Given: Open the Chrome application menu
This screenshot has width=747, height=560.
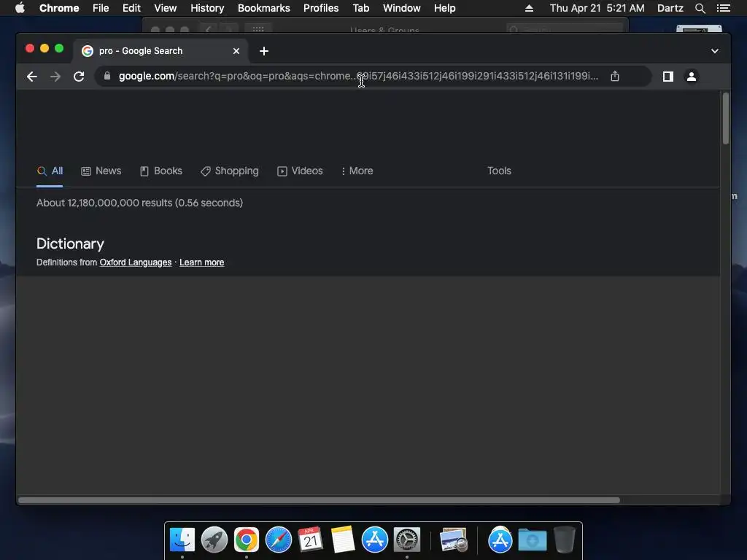Looking at the screenshot, I should click(59, 8).
